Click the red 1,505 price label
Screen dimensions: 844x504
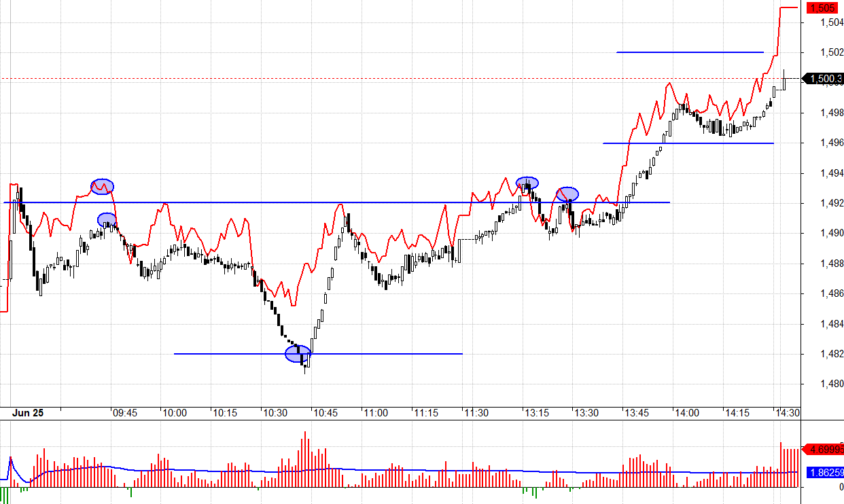823,8
